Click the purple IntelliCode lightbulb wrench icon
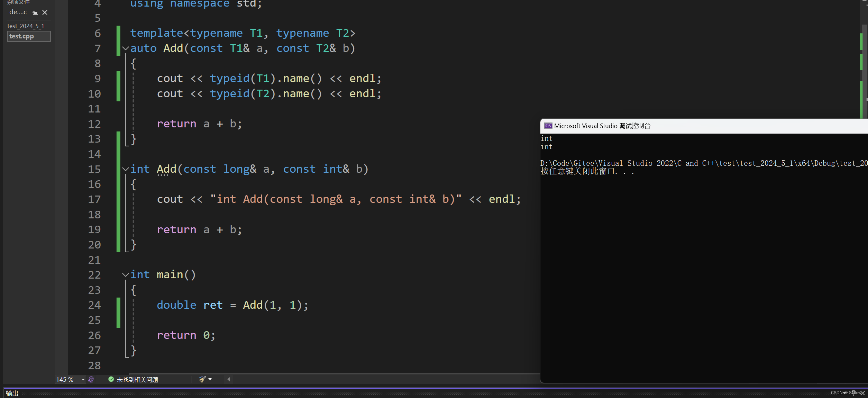This screenshot has width=868, height=398. 91,380
